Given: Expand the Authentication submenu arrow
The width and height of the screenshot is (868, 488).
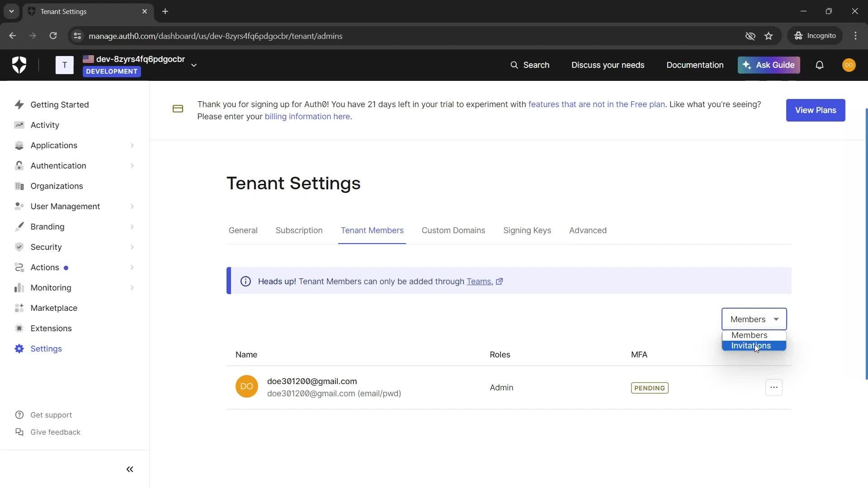Looking at the screenshot, I should (132, 166).
